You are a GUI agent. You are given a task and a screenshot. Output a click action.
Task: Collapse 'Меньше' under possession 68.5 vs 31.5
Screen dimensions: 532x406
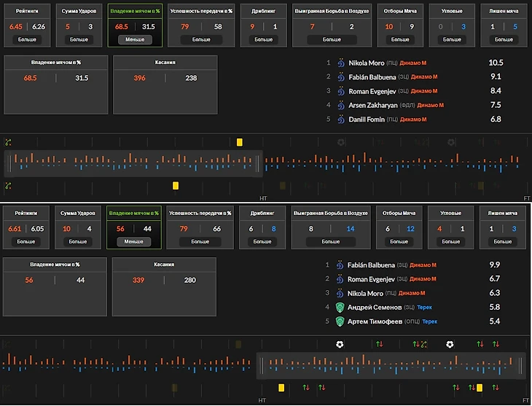(134, 39)
